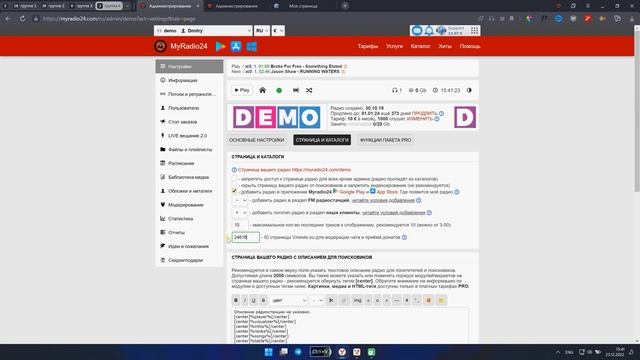Screen dimensions: 640x360
Task: Open Каталог in top menu
Action: (x=420, y=46)
